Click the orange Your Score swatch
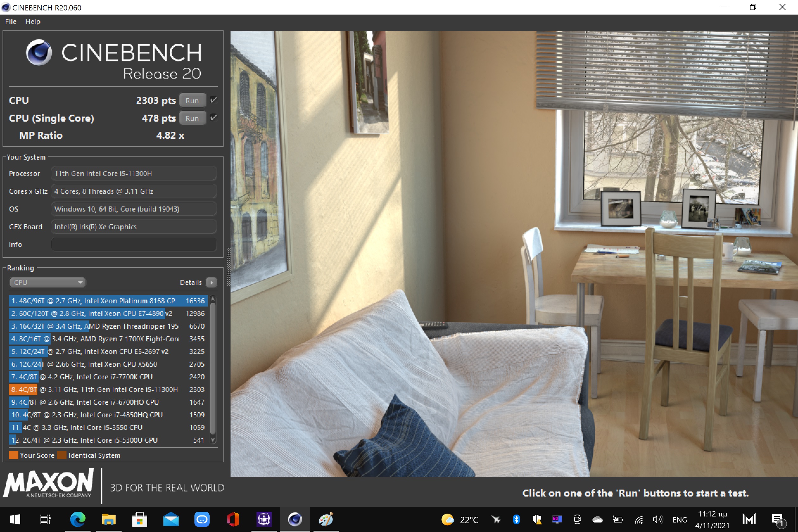 [14, 455]
